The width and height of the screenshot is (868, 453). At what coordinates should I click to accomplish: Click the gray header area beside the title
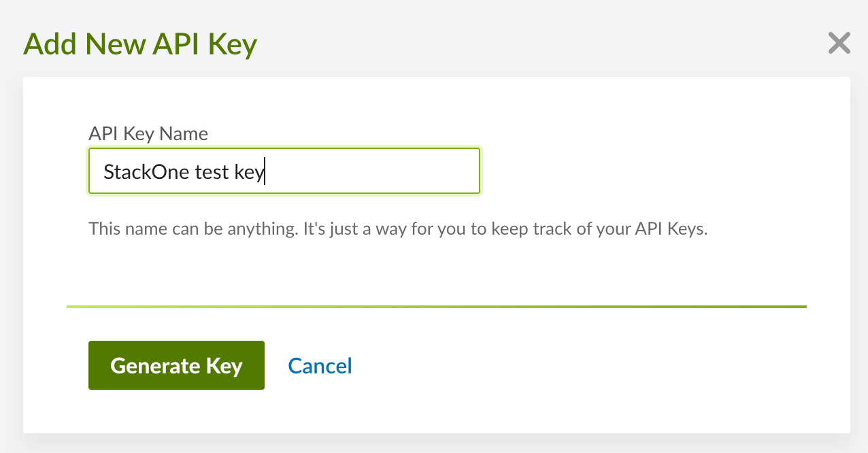click(x=537, y=45)
